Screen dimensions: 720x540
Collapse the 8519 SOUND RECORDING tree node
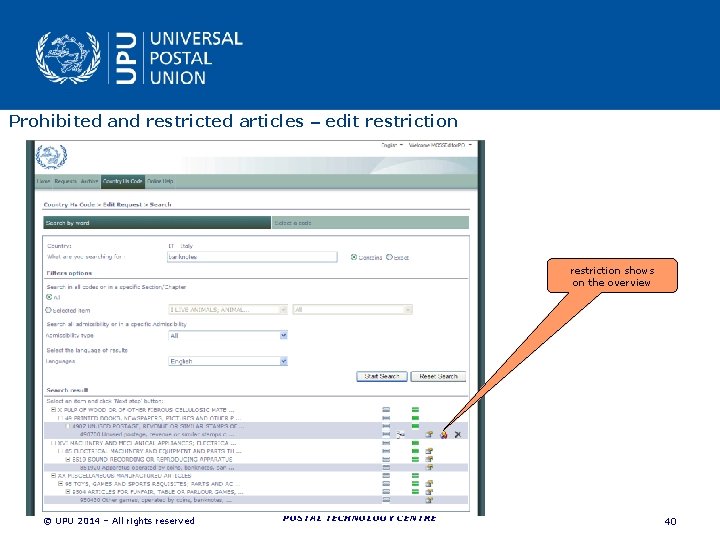68,459
